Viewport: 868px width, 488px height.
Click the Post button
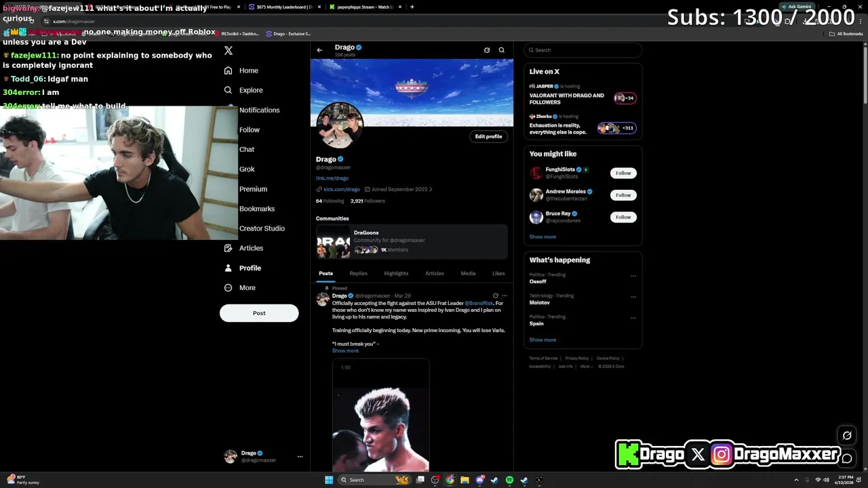click(x=259, y=313)
